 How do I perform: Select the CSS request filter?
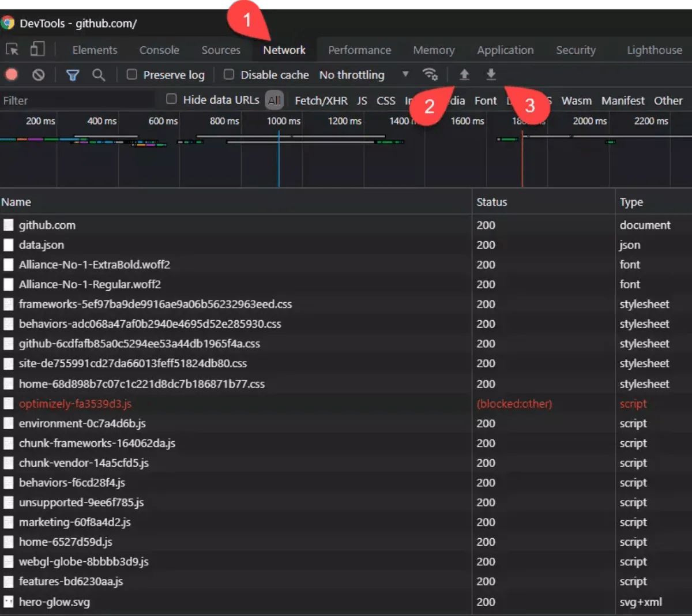pyautogui.click(x=385, y=100)
